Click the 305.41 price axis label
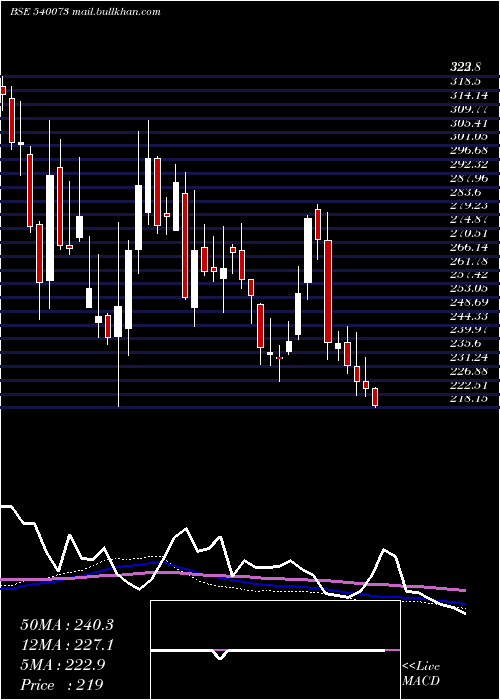Viewport: 500px width, 700px height. click(469, 123)
